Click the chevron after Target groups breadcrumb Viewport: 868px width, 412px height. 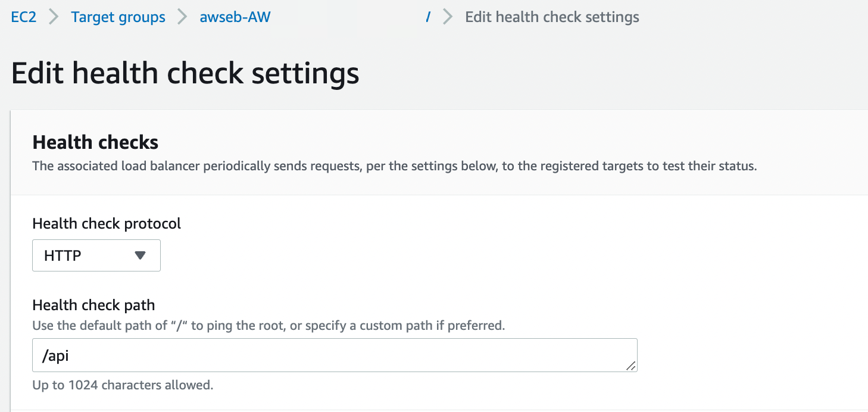(x=182, y=17)
